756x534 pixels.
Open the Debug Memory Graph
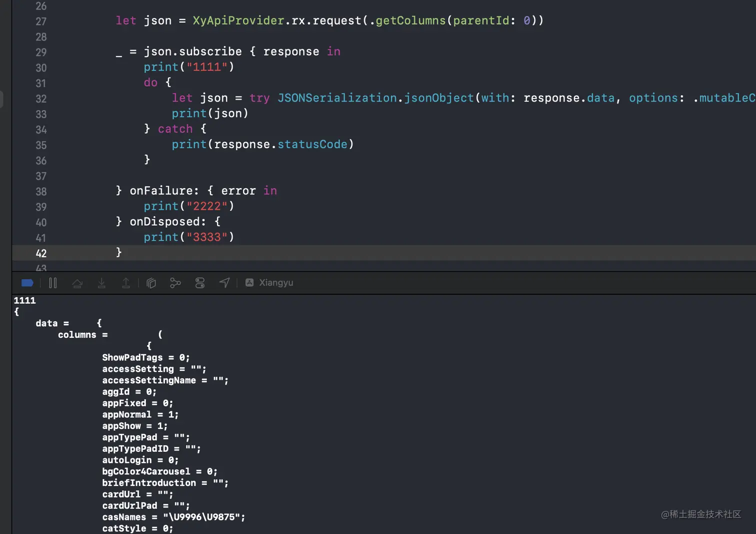[x=175, y=283]
